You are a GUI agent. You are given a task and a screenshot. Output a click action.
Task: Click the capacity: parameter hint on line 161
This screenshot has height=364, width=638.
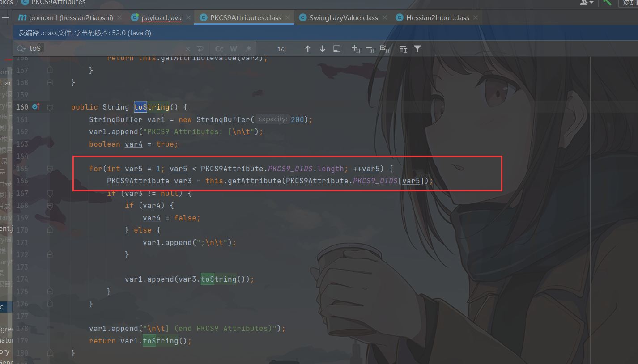click(272, 119)
